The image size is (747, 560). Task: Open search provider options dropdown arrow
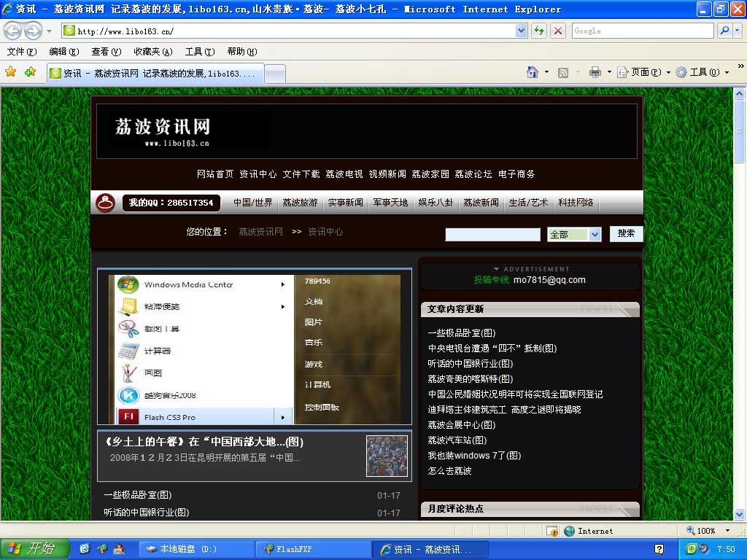tap(737, 31)
